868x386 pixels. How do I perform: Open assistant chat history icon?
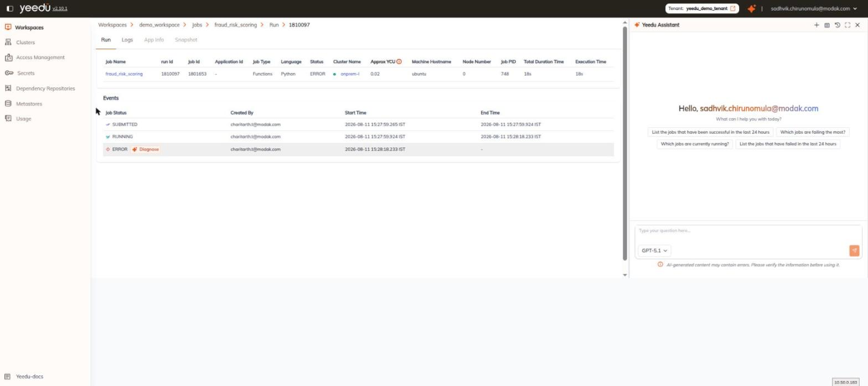click(x=837, y=25)
